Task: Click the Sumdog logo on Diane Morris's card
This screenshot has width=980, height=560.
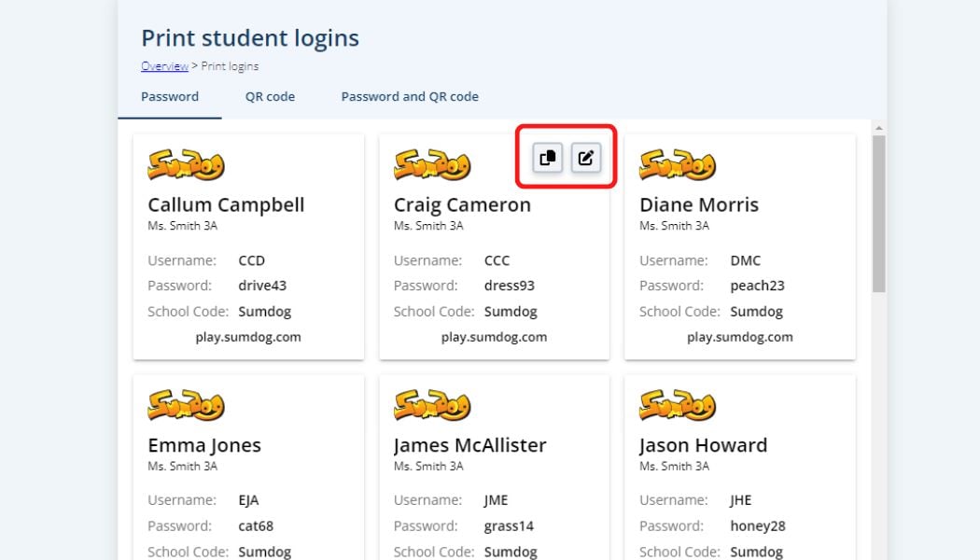Action: (675, 163)
